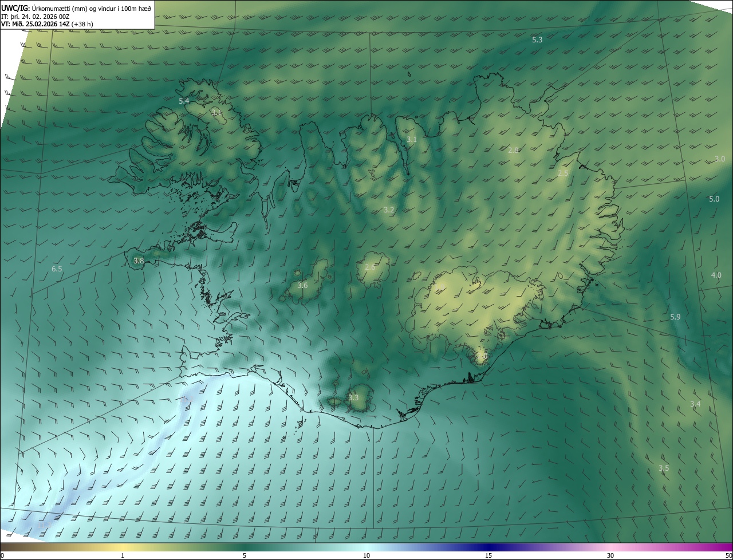The height and width of the screenshot is (560, 733).
Task: Click the colorbar tick label "1"
Action: pyautogui.click(x=123, y=555)
